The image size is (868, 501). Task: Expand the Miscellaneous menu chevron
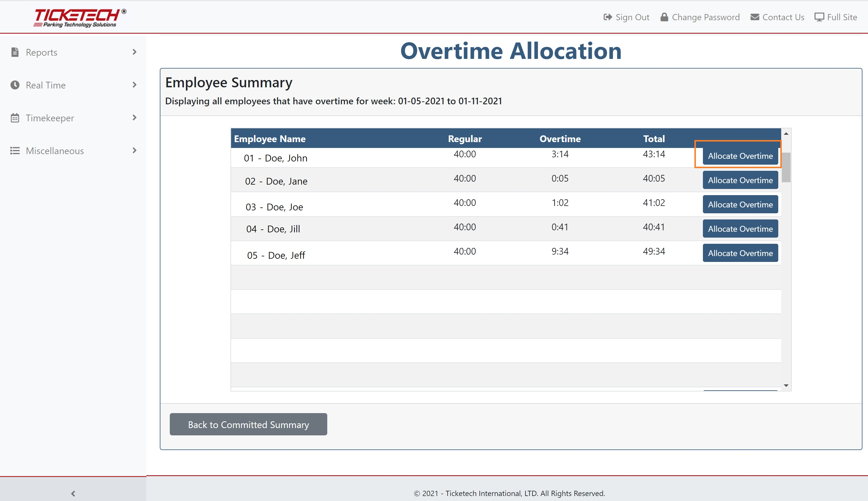(134, 151)
